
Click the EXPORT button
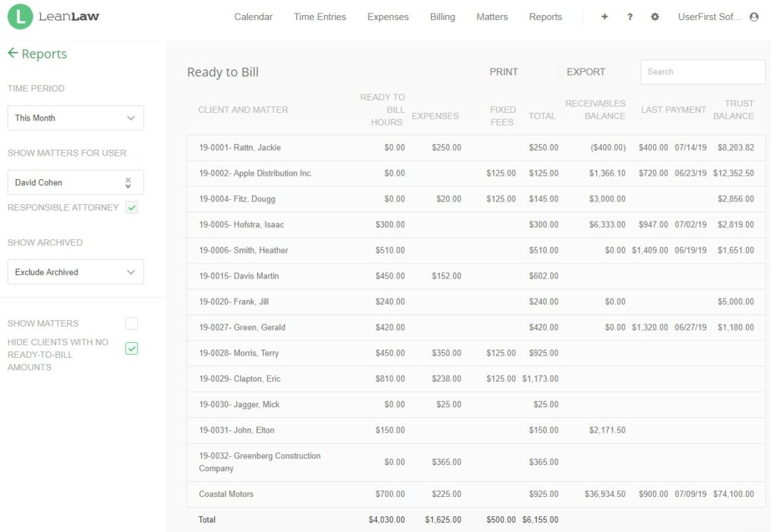(x=585, y=71)
